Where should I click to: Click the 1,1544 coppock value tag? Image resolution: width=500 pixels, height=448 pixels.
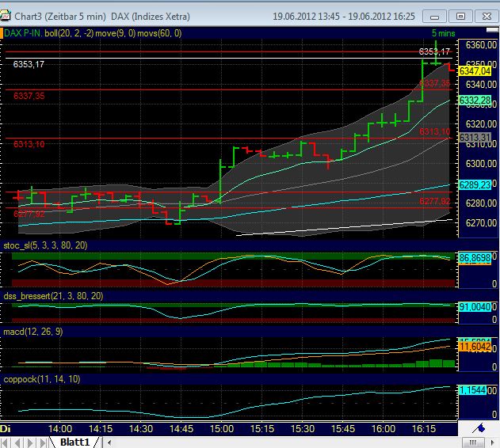(472, 390)
